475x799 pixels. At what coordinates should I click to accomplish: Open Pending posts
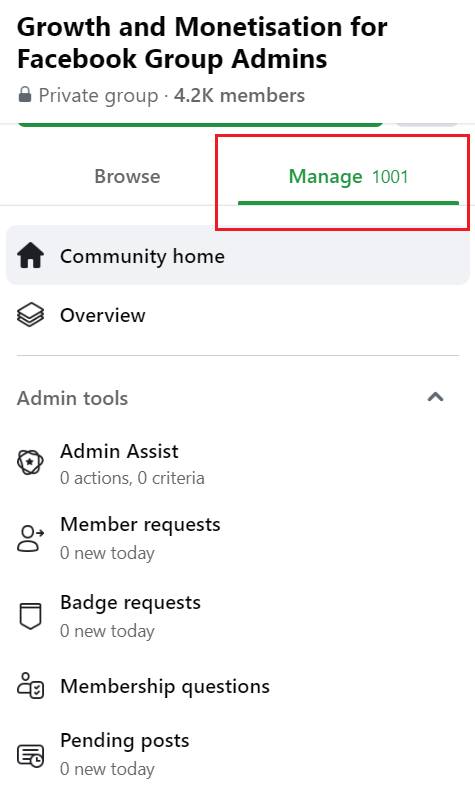click(238, 755)
